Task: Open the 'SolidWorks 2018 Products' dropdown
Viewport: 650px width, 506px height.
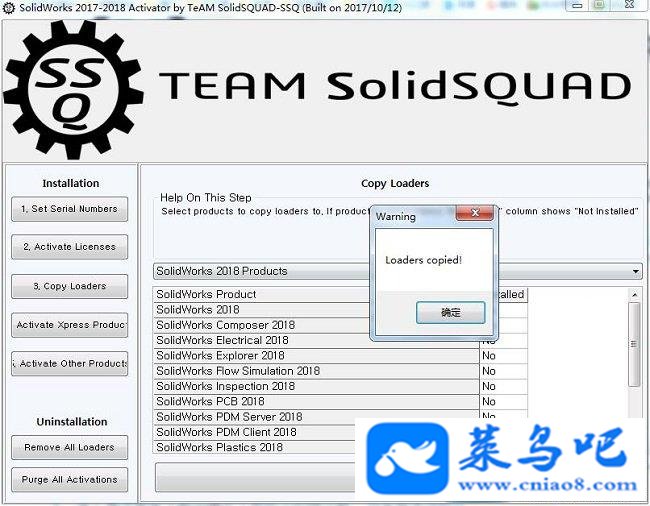Action: pyautogui.click(x=398, y=271)
